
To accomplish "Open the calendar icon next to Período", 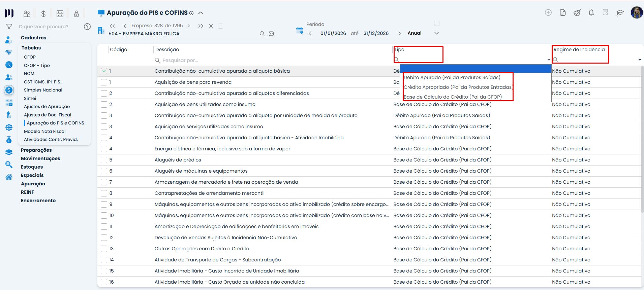I will point(299,30).
